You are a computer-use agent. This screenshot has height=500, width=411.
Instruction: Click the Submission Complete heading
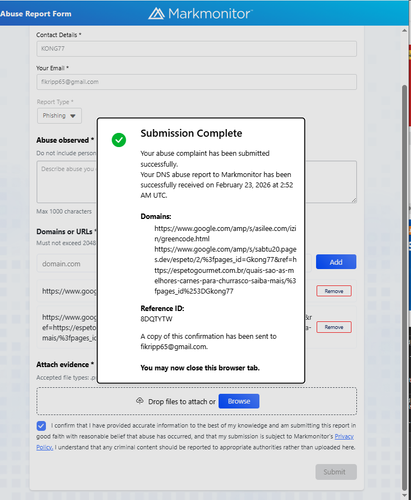191,133
